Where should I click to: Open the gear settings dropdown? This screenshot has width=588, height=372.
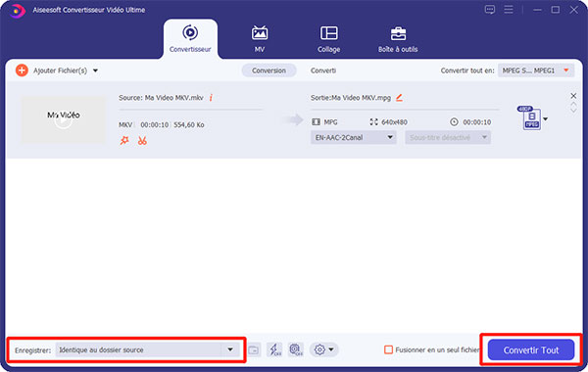[324, 349]
